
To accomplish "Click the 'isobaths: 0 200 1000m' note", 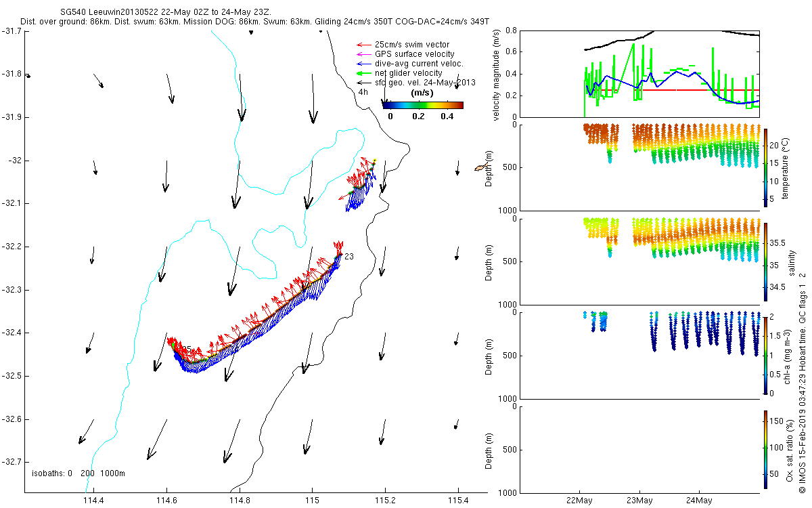I will [79, 473].
